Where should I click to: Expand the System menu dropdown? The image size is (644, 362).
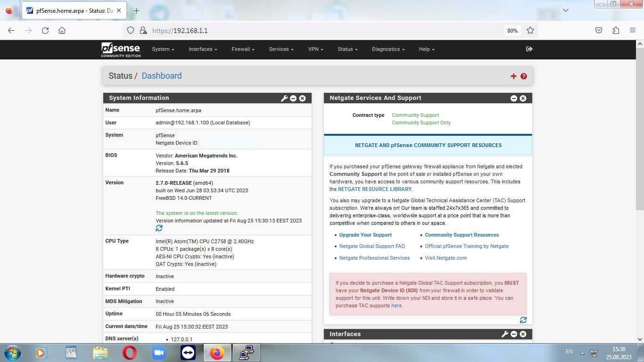[x=163, y=49]
